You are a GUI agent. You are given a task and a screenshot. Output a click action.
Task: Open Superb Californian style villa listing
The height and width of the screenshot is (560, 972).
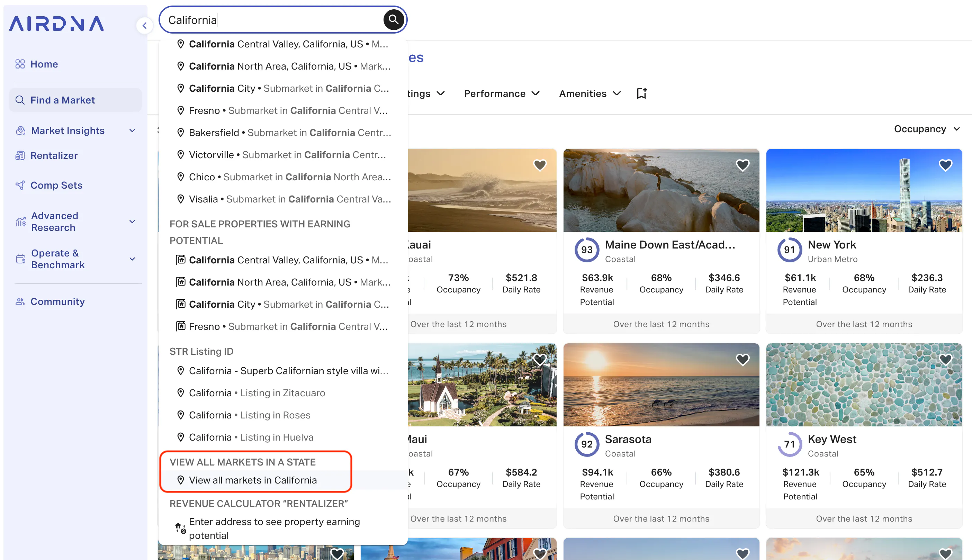283,371
